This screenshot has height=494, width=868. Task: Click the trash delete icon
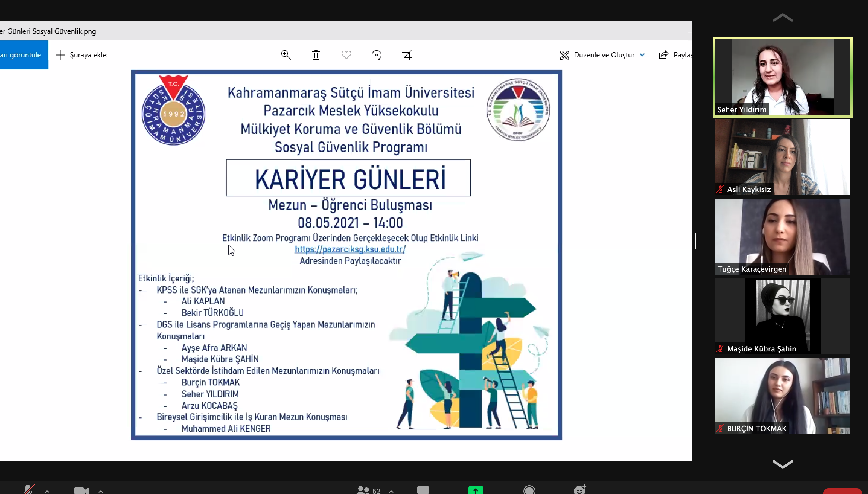click(x=316, y=55)
